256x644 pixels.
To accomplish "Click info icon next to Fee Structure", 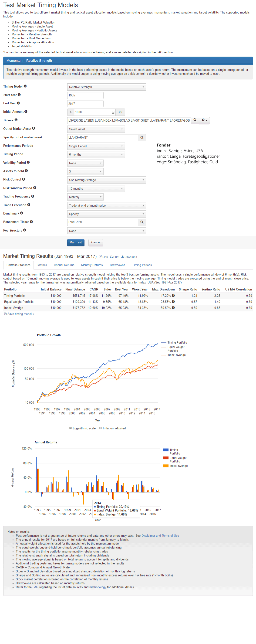I will [x=25, y=230].
